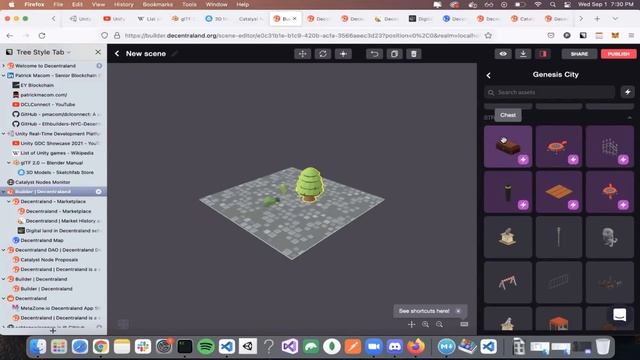The height and width of the screenshot is (360, 640).
Task: Collapse the Decentraland DAO tab tree
Action: pos(4,250)
